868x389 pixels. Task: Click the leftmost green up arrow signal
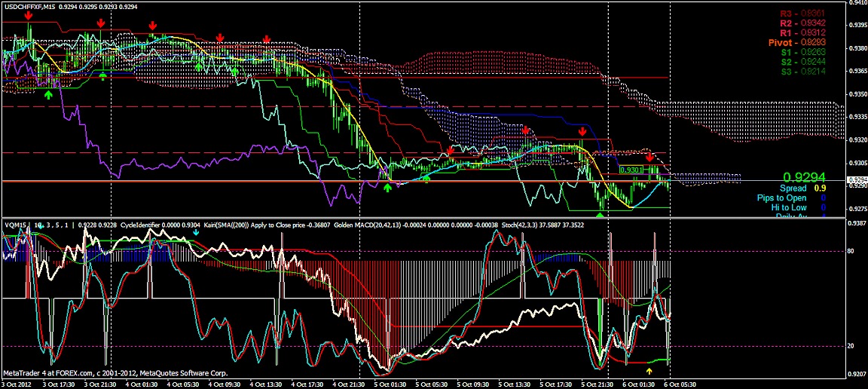[49, 95]
